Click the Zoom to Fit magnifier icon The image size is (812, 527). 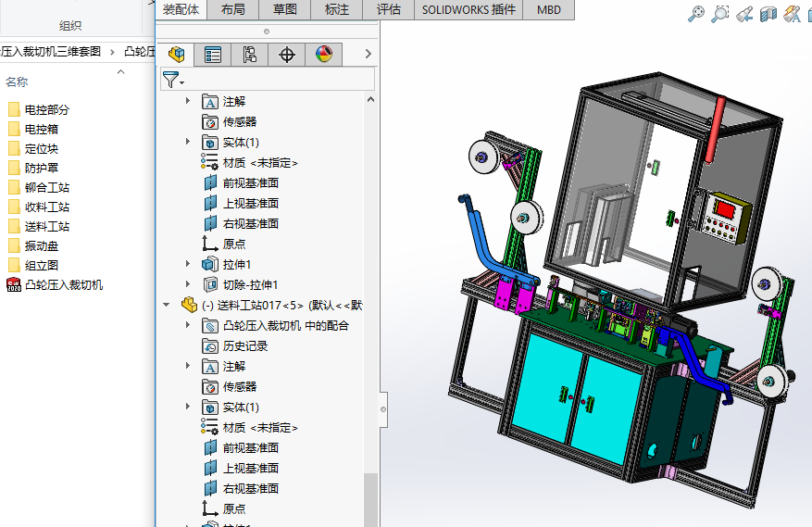click(x=696, y=13)
